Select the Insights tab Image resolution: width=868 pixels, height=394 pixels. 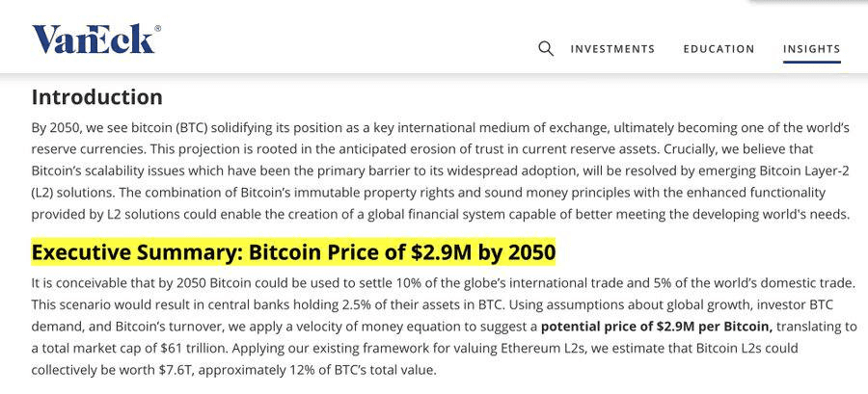point(811,48)
